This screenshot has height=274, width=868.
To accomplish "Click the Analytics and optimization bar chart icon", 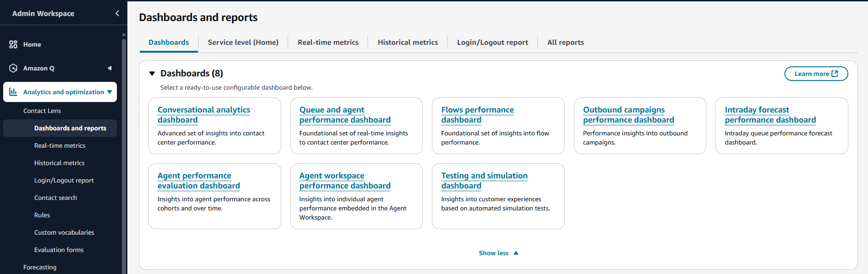I will [13, 92].
